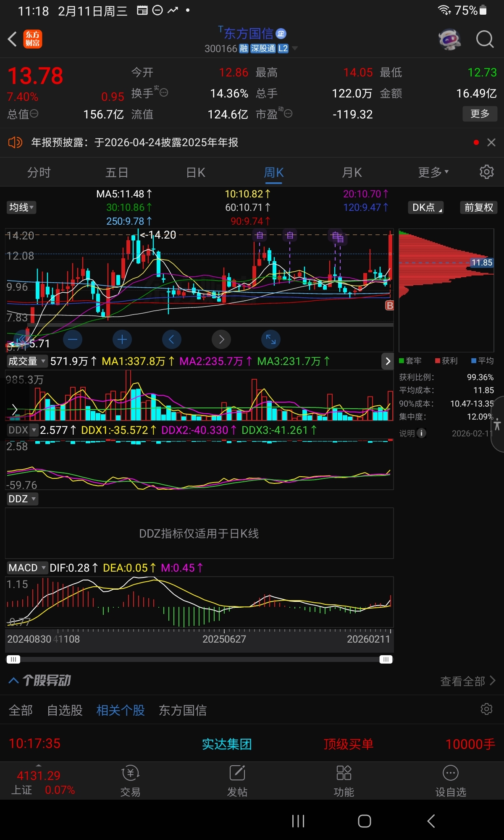Switch to 日K chart tab
This screenshot has width=504, height=840.
pyautogui.click(x=195, y=172)
